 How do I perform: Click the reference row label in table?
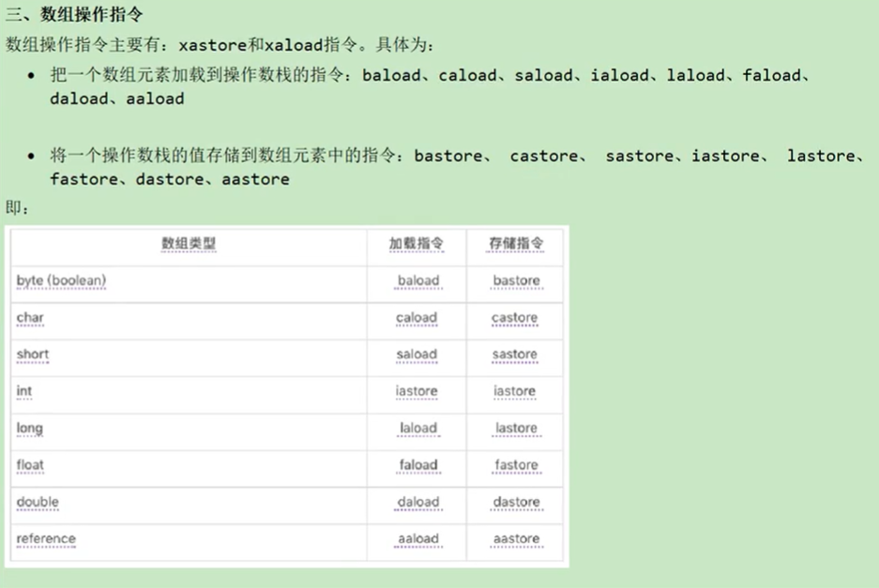tap(46, 539)
